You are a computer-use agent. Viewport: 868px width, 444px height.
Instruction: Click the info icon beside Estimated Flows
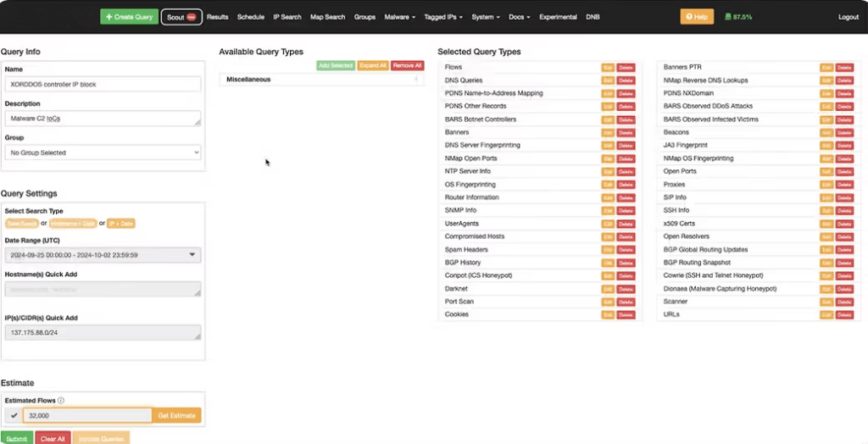(x=61, y=401)
